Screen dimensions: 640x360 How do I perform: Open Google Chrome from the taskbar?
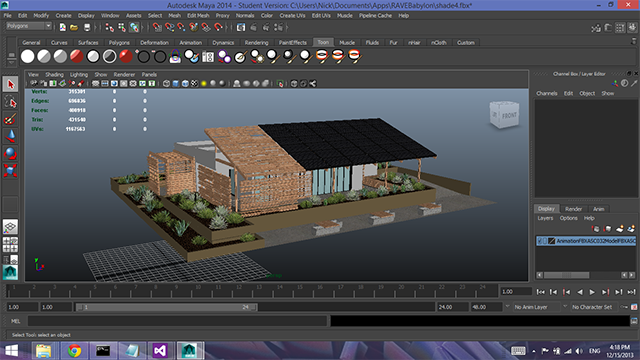coord(74,351)
